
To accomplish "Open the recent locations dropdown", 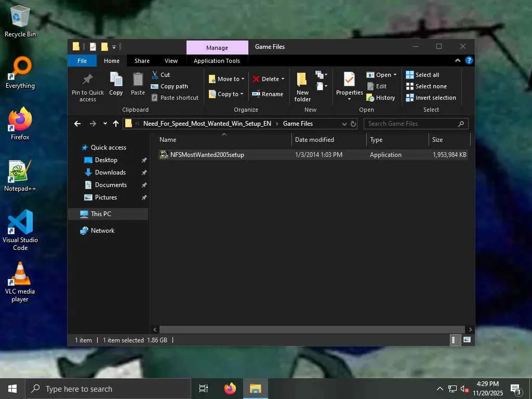I will [x=105, y=124].
